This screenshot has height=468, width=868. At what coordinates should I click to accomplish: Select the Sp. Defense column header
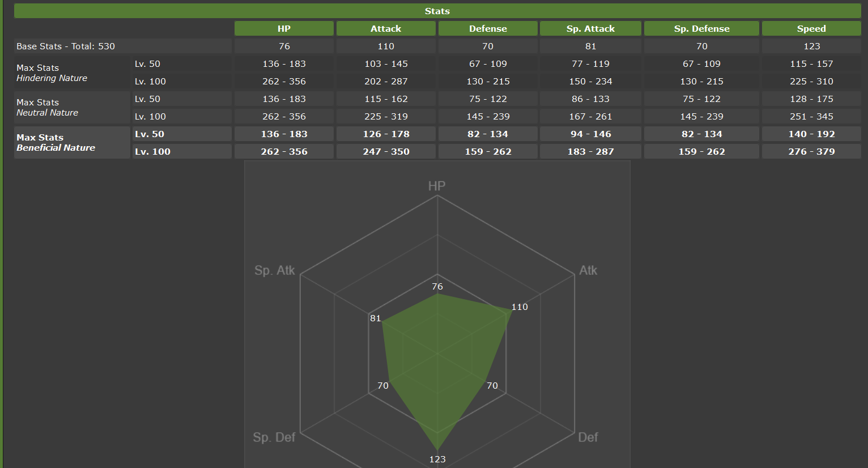click(x=701, y=28)
